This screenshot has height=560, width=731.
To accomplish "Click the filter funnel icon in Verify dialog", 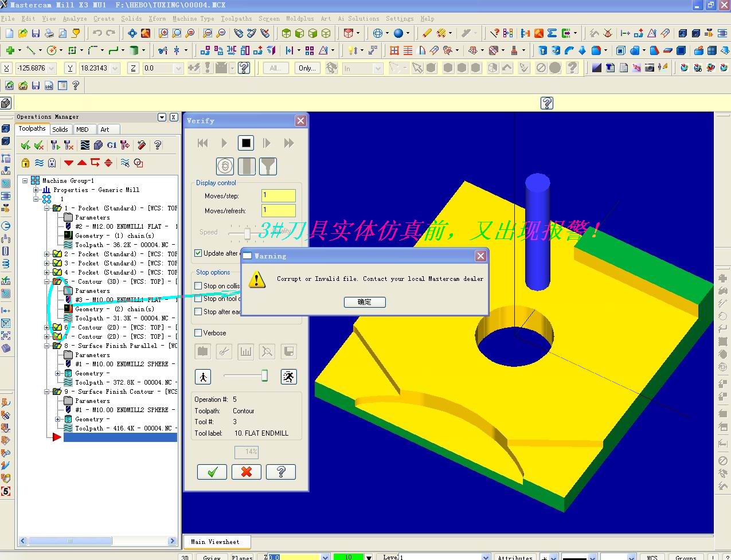I will coord(268,166).
